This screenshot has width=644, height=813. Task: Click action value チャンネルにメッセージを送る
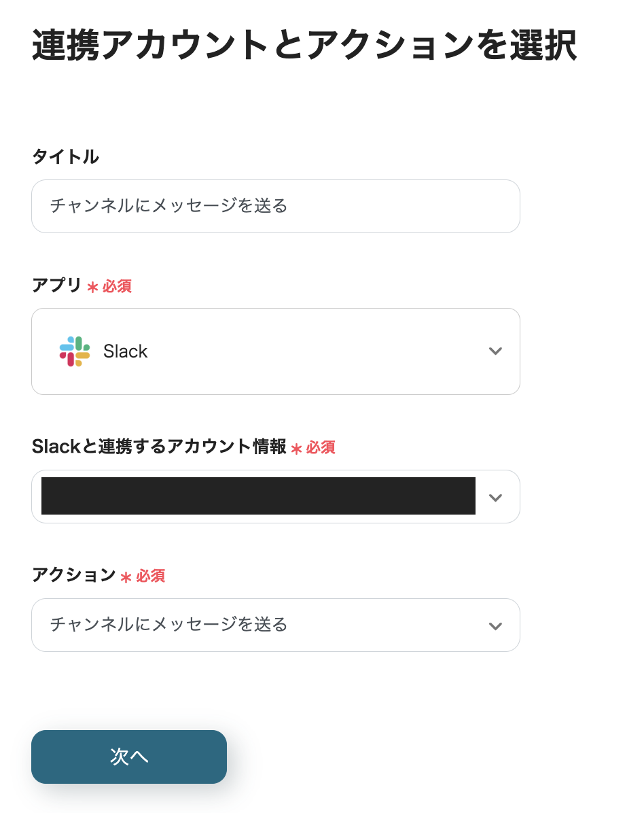pos(169,625)
